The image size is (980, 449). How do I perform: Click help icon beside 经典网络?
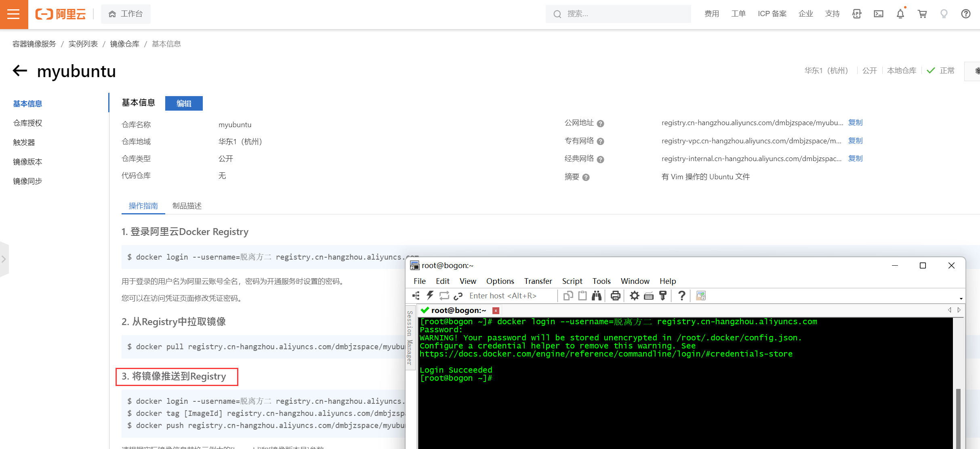pos(600,159)
